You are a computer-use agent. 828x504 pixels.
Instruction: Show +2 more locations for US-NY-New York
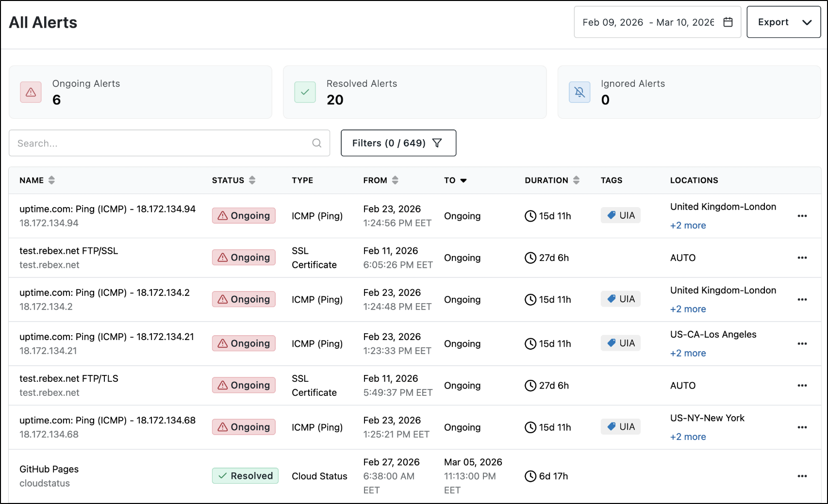(688, 437)
